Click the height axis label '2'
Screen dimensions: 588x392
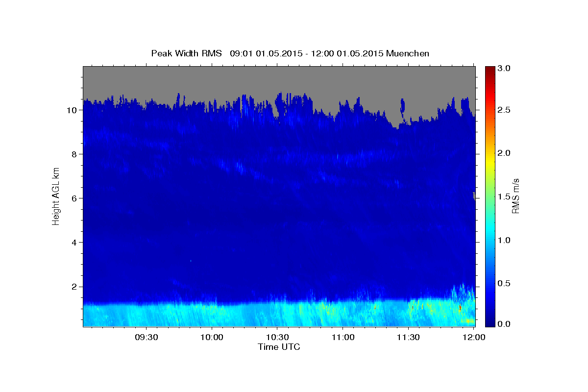tap(75, 286)
